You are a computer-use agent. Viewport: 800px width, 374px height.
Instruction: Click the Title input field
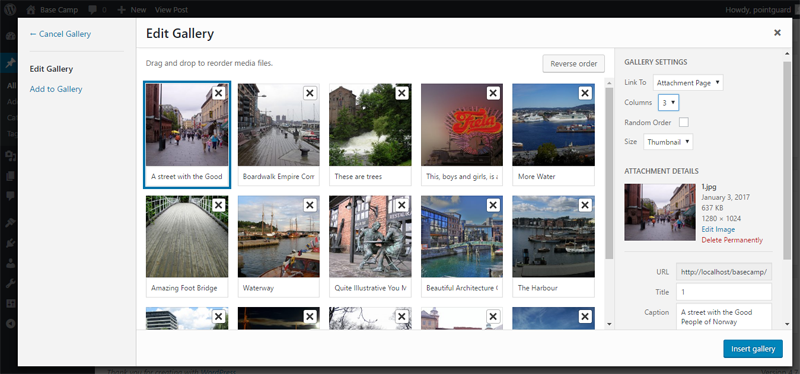[723, 292]
